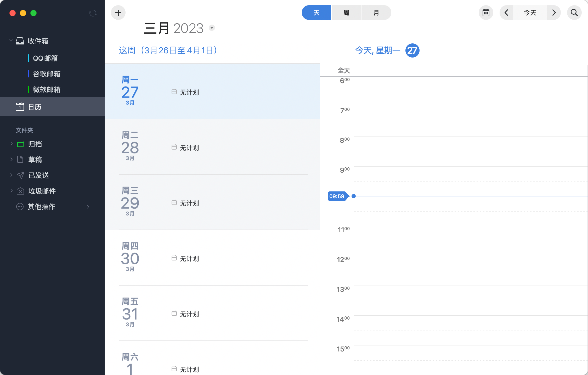This screenshot has width=588, height=375.
Task: Click small calendar icon in 周五 31 row
Action: coord(174,313)
